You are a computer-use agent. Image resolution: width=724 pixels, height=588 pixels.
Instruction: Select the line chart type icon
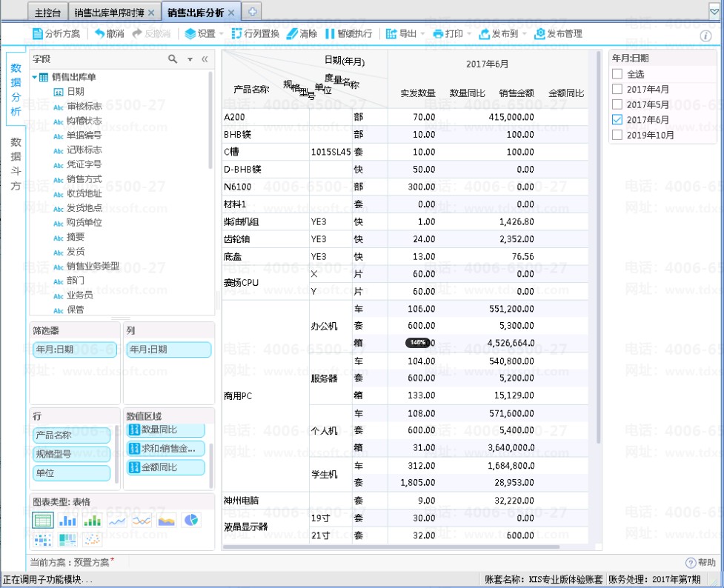coord(117,521)
